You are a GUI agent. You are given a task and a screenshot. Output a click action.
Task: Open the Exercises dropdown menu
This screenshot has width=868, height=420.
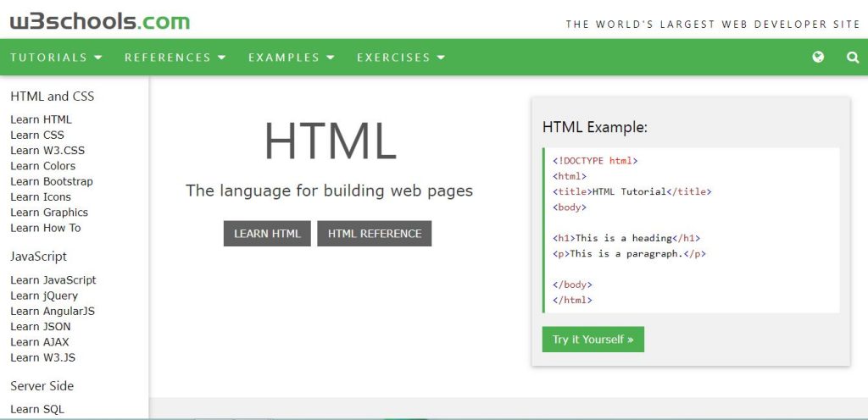tap(401, 58)
